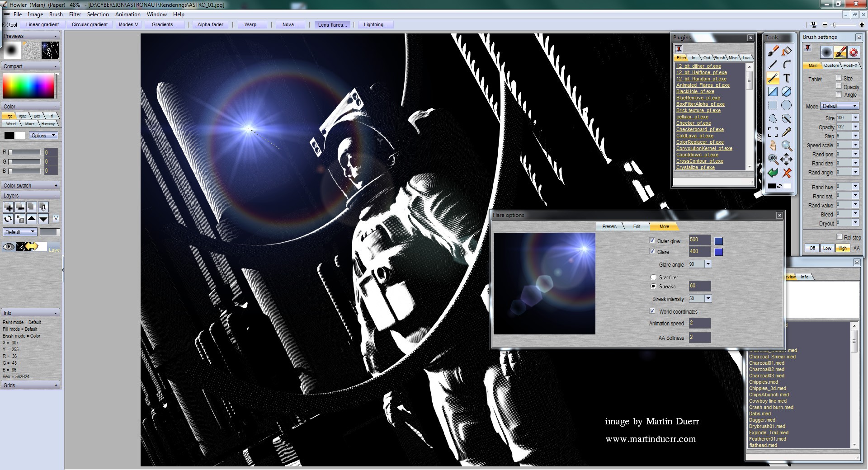Select the Star filter radio button
Viewport: 868px width, 470px height.
click(x=653, y=277)
